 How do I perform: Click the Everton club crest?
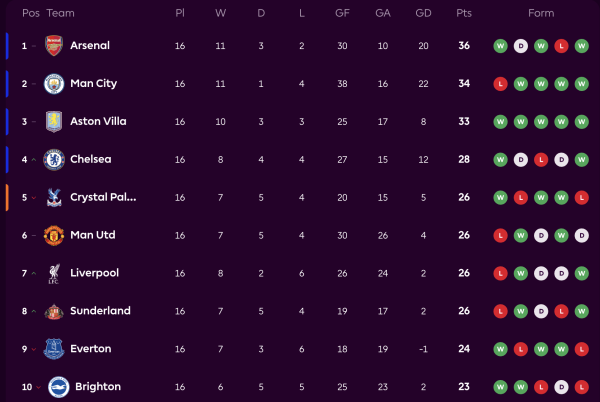click(x=54, y=349)
